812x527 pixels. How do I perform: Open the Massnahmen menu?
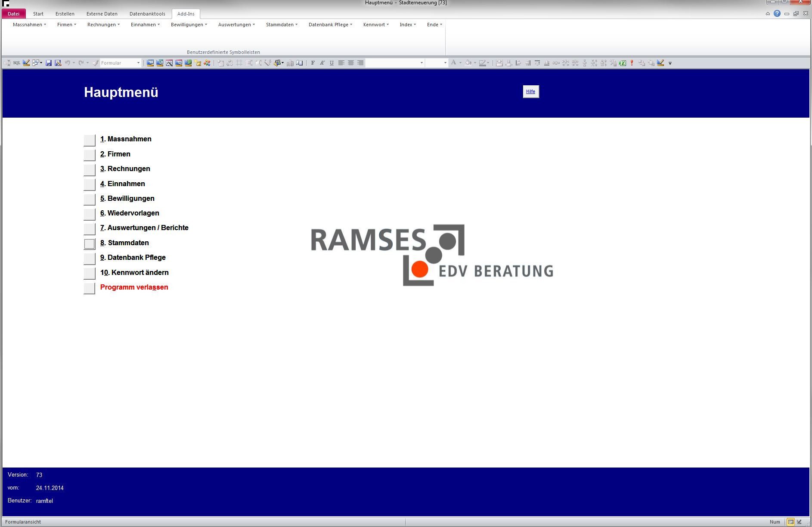coord(29,25)
